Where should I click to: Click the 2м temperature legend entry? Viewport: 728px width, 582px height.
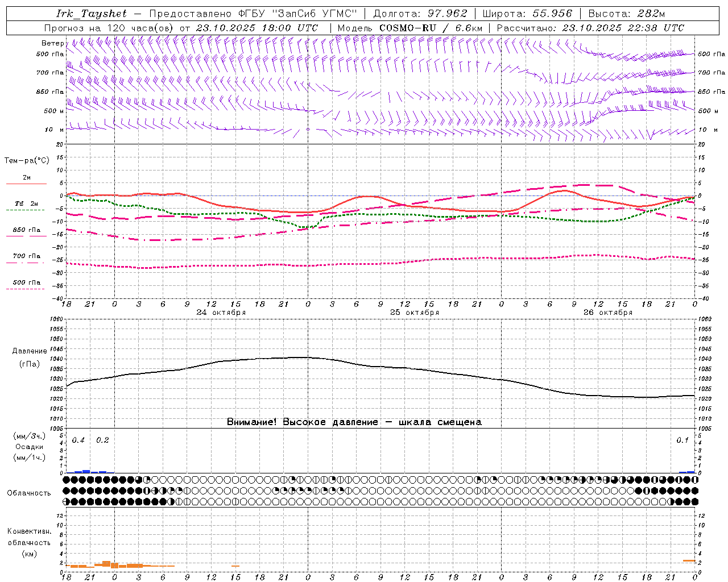tap(27, 178)
